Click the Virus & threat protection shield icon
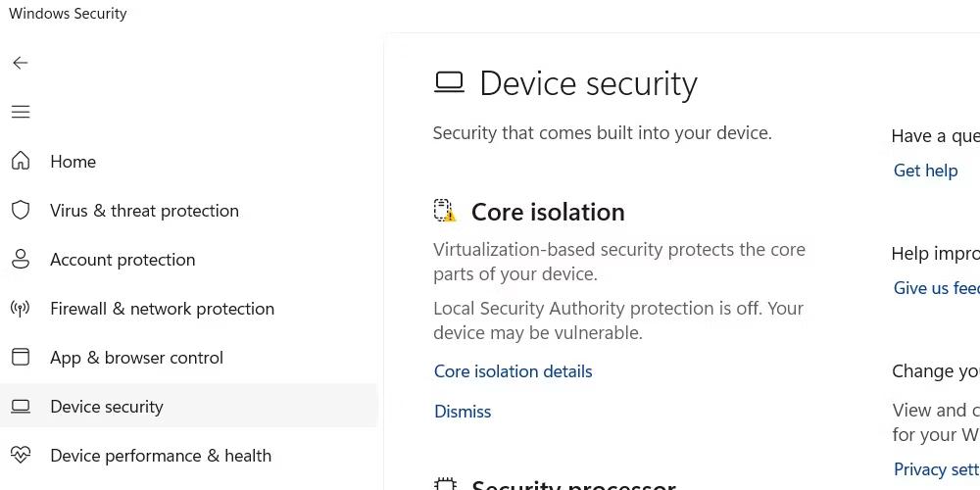 (x=21, y=210)
